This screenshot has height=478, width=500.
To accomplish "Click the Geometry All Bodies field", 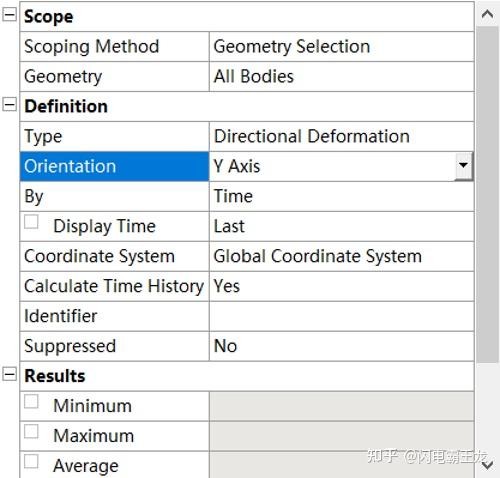I will [x=341, y=77].
